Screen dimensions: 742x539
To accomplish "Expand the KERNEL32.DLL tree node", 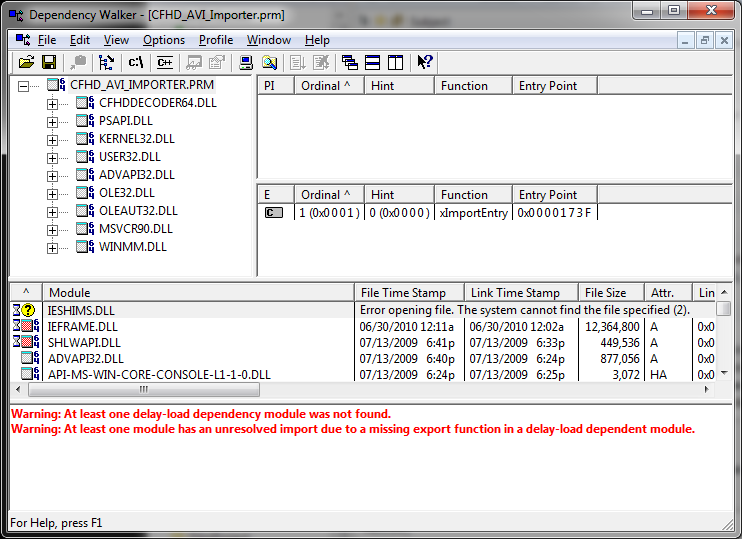I will click(52, 139).
